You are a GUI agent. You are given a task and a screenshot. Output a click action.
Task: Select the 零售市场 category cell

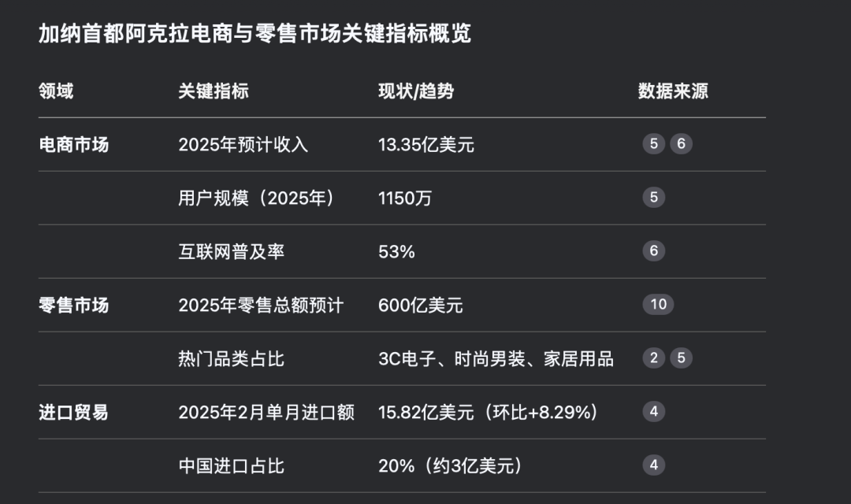74,306
